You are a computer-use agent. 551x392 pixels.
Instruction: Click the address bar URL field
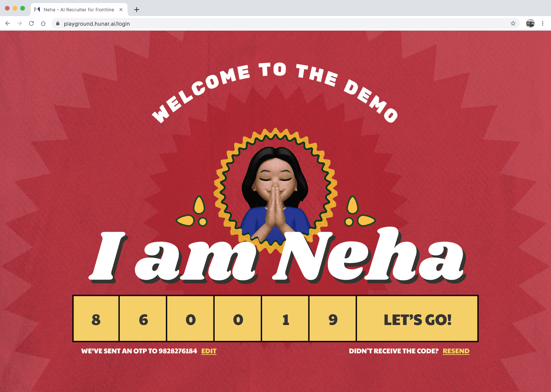(x=283, y=23)
